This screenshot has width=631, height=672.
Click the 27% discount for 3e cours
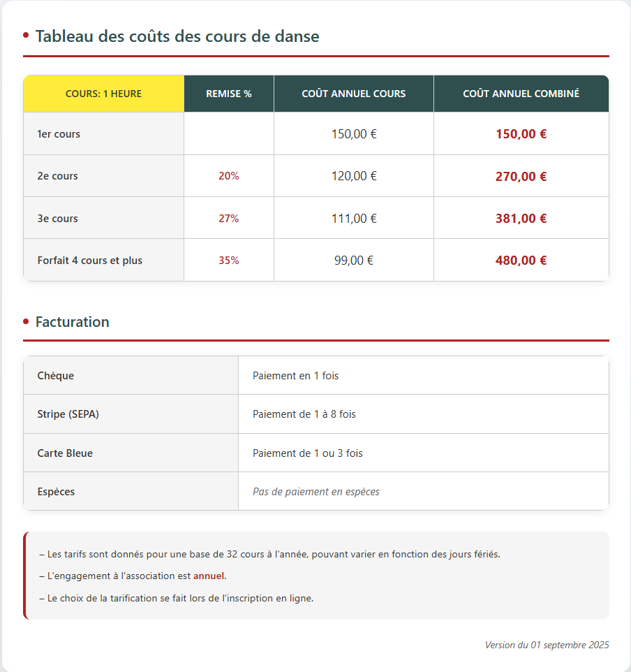tap(229, 219)
